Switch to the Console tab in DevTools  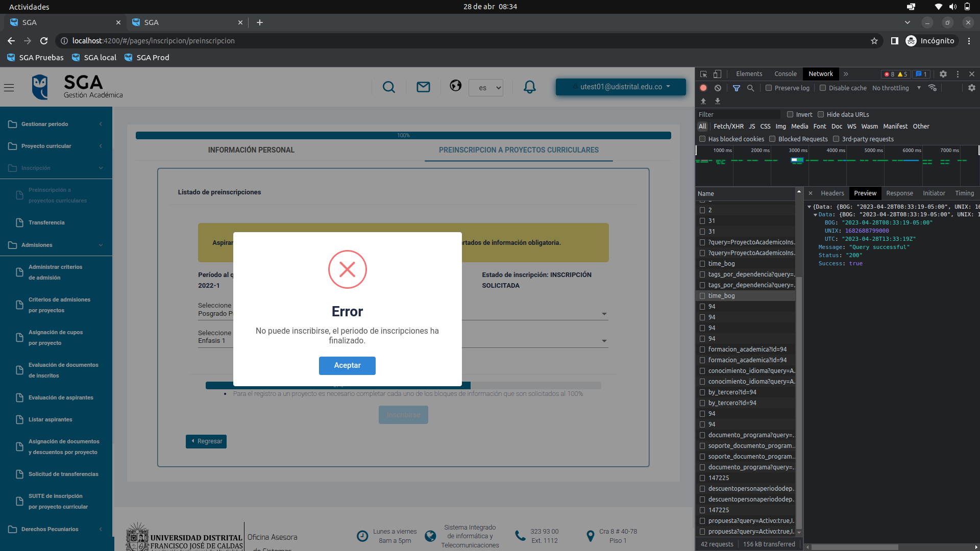click(785, 73)
